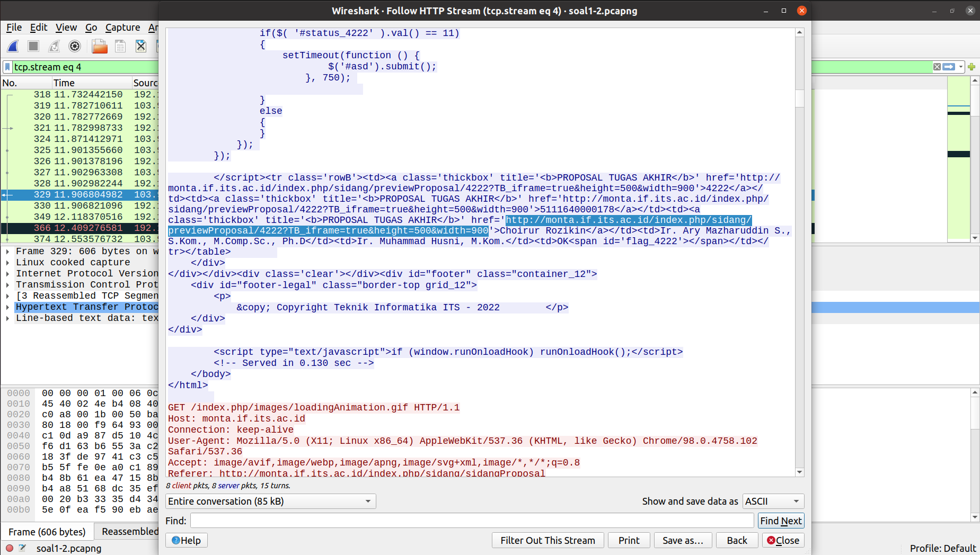Screen dimensions: 980x555
Task: Open the Edit menu
Action: coord(39,28)
